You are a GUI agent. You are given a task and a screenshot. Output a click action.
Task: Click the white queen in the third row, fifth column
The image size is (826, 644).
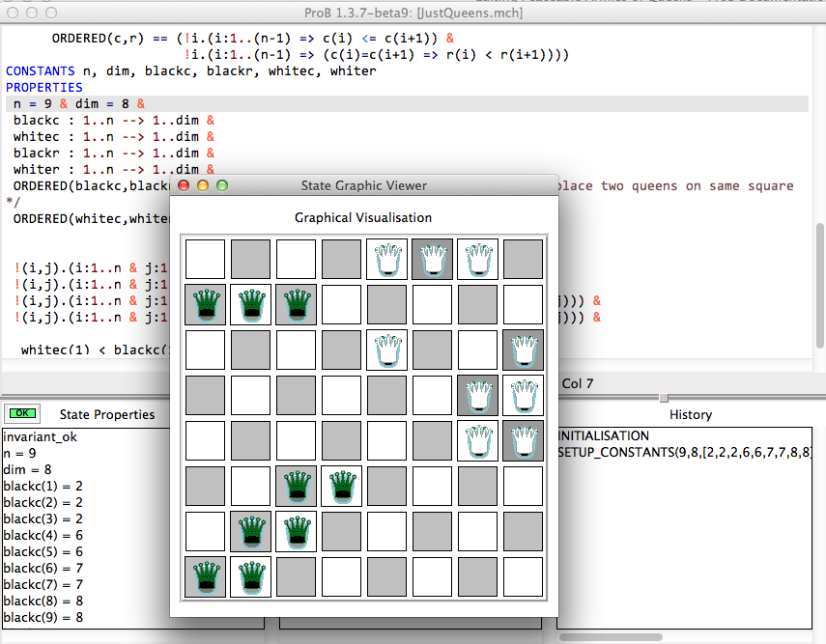386,350
